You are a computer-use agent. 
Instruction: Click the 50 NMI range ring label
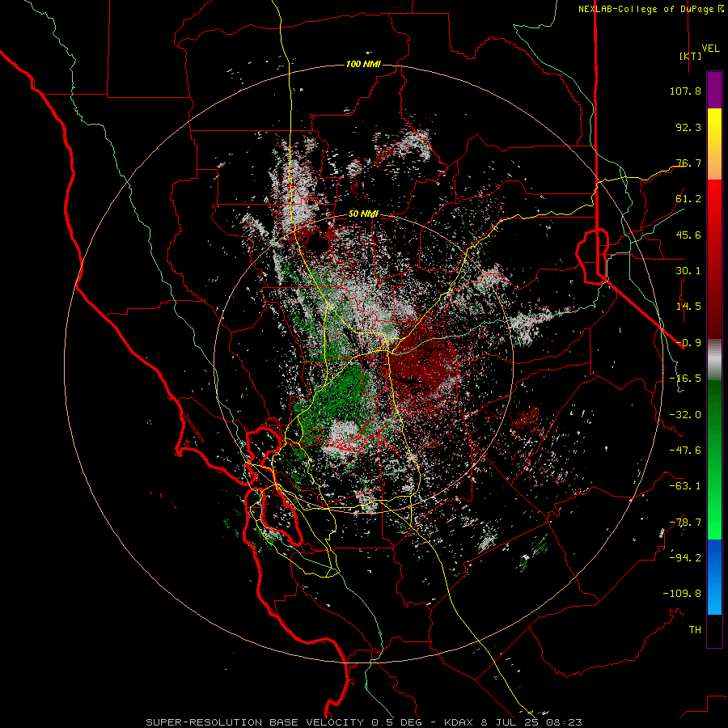tap(363, 214)
